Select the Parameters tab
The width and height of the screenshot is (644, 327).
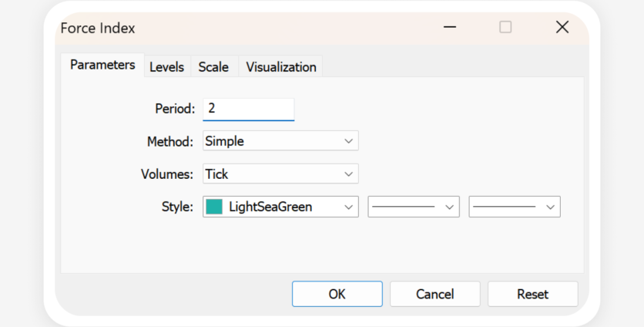[102, 65]
